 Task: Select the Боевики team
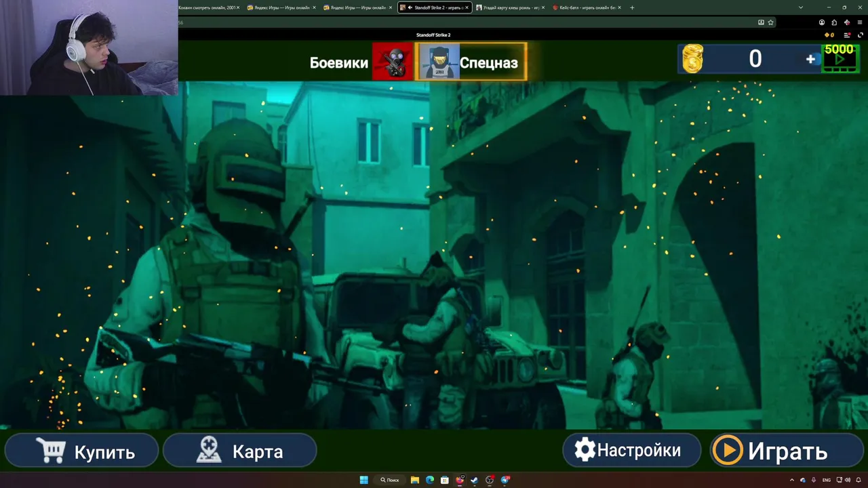pyautogui.click(x=338, y=63)
